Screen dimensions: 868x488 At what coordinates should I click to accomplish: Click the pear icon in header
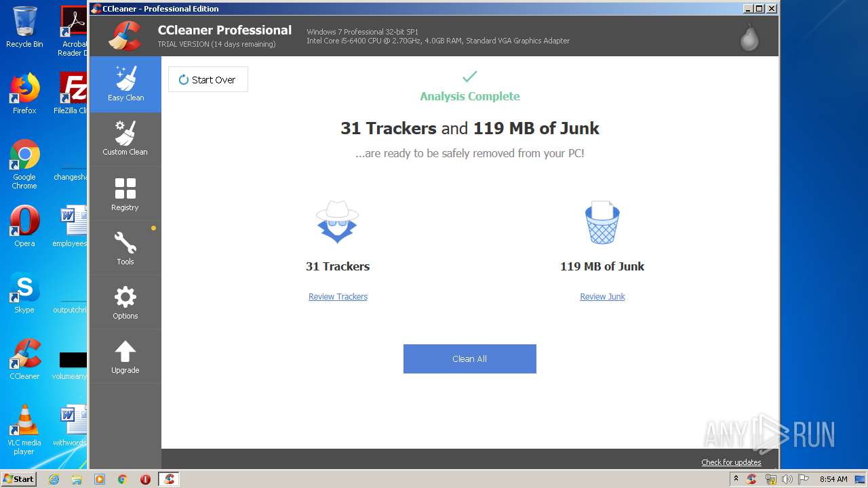pos(749,37)
